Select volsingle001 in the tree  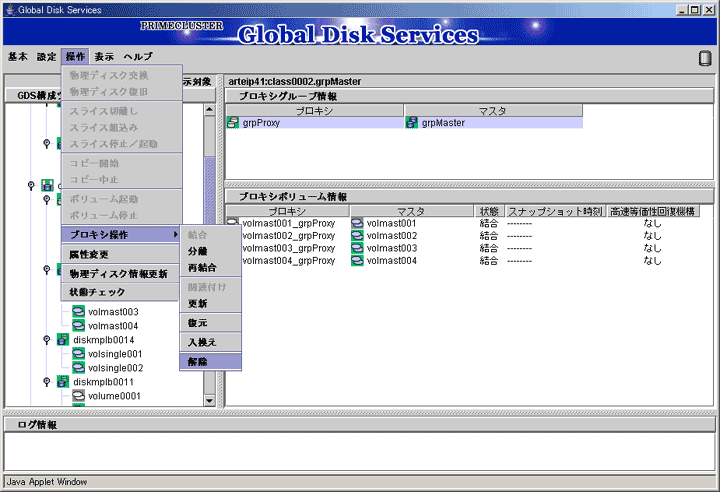[115, 354]
